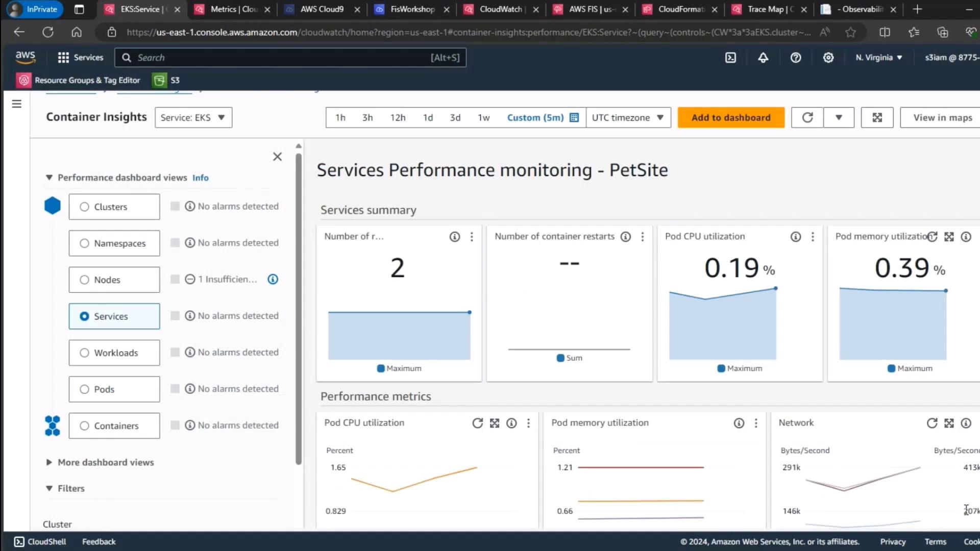
Task: Open the Services grid menu
Action: tap(81, 58)
